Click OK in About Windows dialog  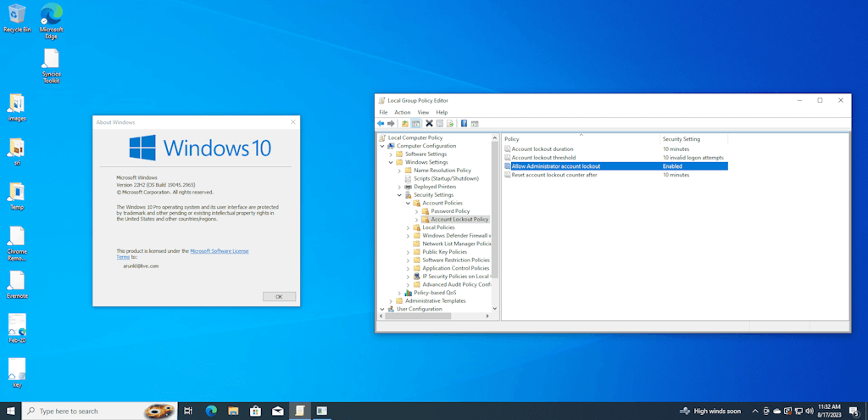coord(279,296)
